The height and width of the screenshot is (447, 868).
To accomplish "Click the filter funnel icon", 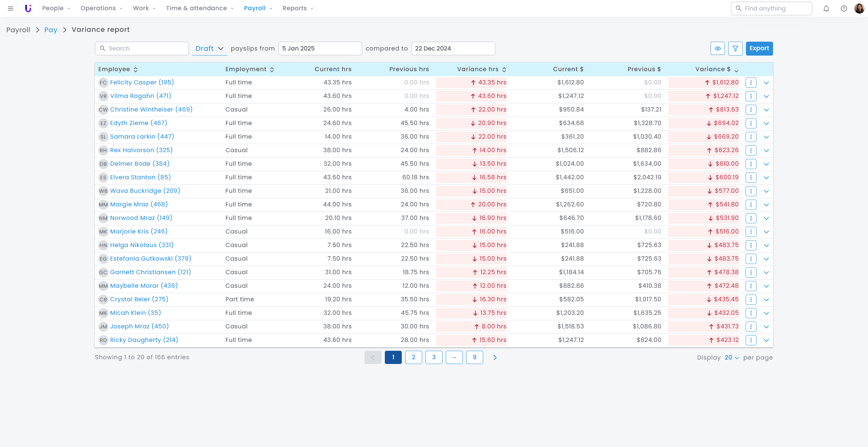I will 735,48.
